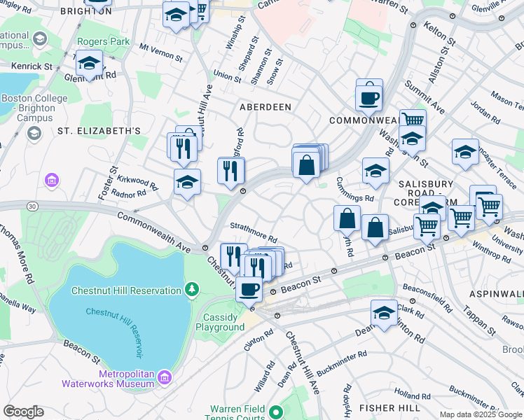The height and width of the screenshot is (420, 524).
Task: Select the coffee cup marker near Commonwealth label
Action: [369, 100]
